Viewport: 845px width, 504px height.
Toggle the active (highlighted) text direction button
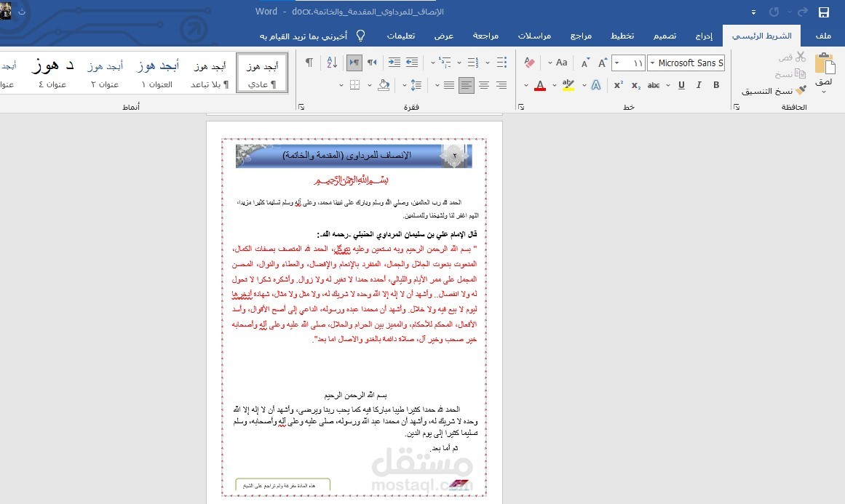pyautogui.click(x=354, y=63)
